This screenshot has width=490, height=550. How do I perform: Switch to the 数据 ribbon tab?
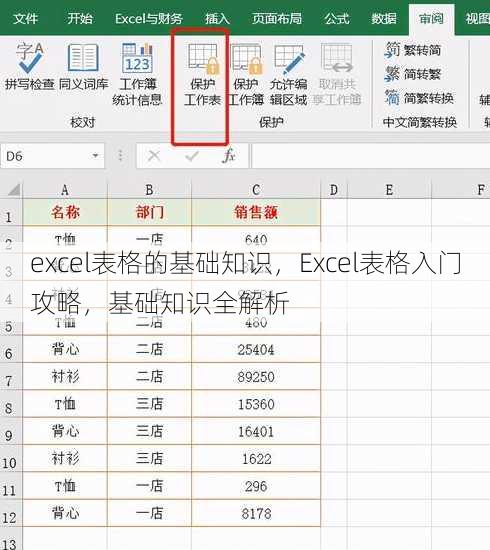pyautogui.click(x=384, y=18)
